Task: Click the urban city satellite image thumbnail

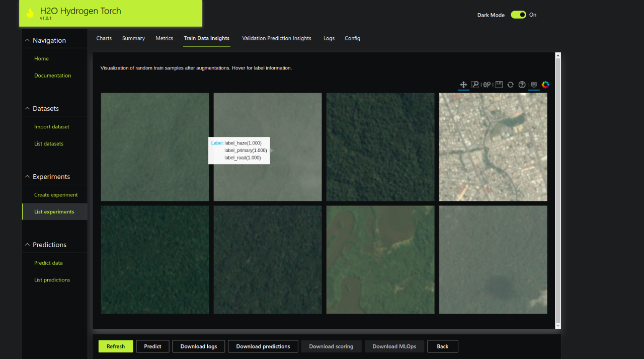Action: (x=493, y=147)
